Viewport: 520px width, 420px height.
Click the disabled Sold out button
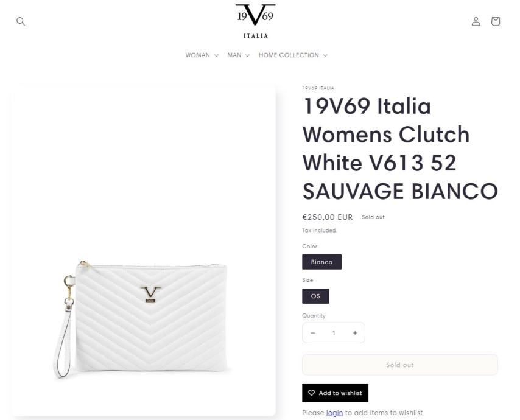click(x=399, y=365)
